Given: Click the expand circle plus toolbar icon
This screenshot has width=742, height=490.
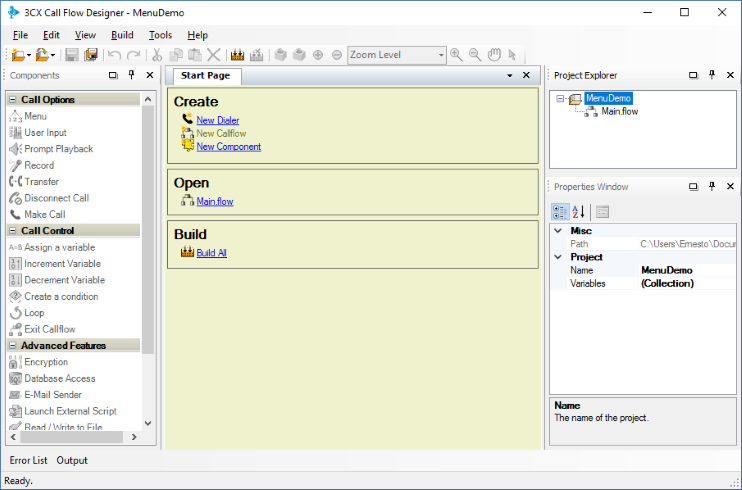Looking at the screenshot, I should click(318, 55).
